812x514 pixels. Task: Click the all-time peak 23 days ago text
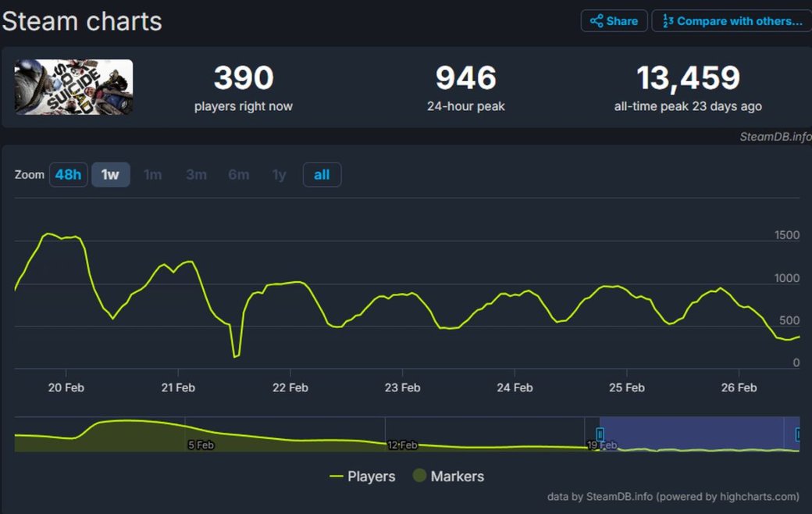688,106
